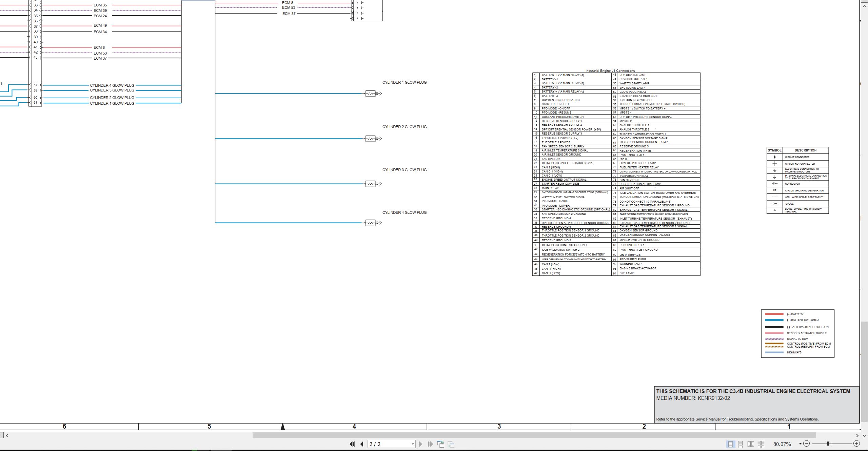
Task: Click the WARNING LAMP table entry
Action: pyautogui.click(x=630, y=264)
